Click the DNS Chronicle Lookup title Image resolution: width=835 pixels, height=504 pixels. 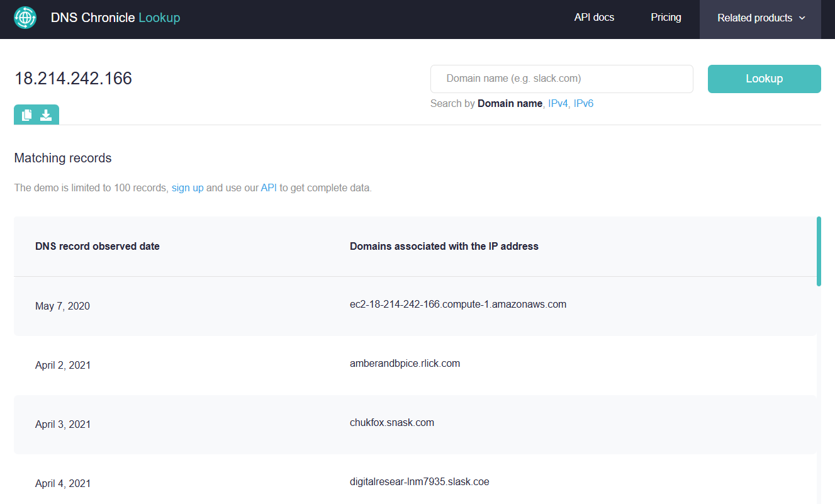click(x=115, y=18)
